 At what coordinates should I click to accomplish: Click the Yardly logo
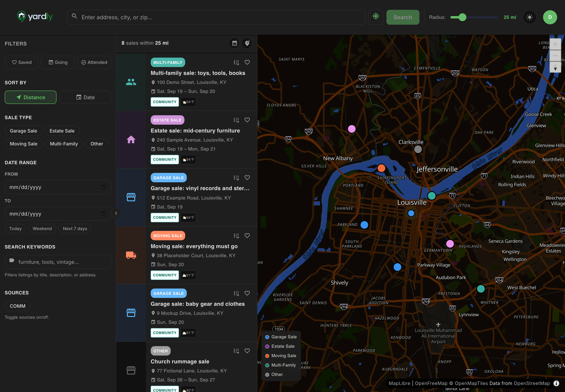[x=35, y=17]
